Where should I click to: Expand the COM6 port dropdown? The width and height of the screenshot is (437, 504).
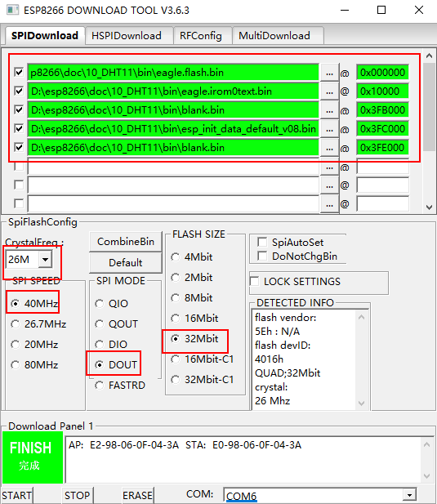409,495
